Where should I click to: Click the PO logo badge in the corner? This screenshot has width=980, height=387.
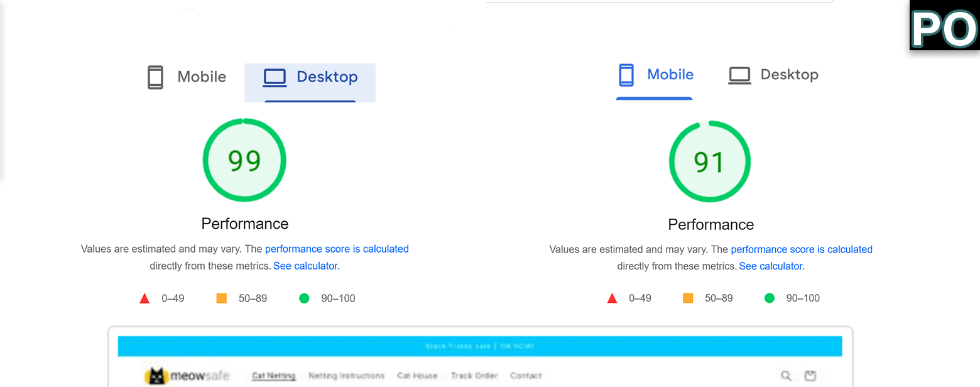[945, 25]
